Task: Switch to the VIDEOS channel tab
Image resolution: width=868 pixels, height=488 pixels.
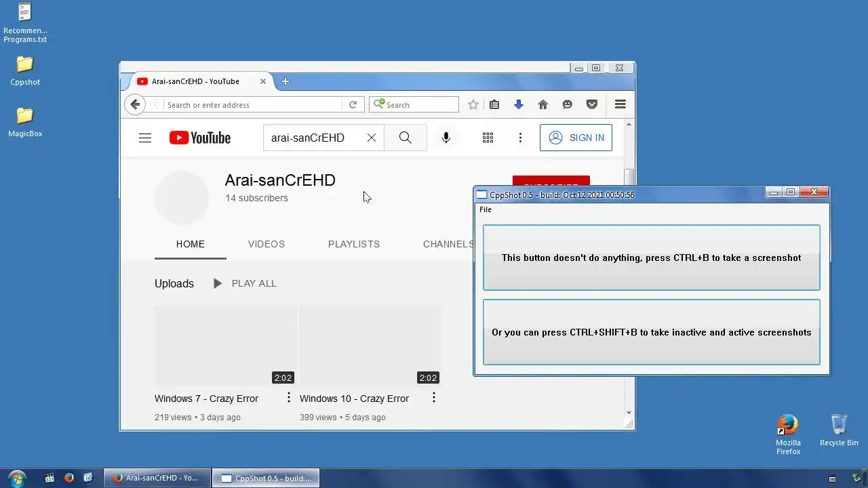Action: (x=267, y=244)
